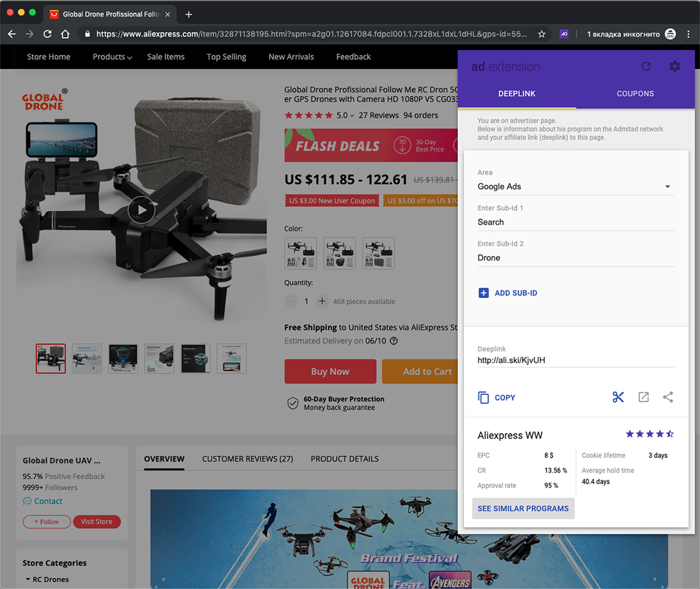Shorten the deeplink with scissors icon
The width and height of the screenshot is (700, 589).
[x=618, y=397]
